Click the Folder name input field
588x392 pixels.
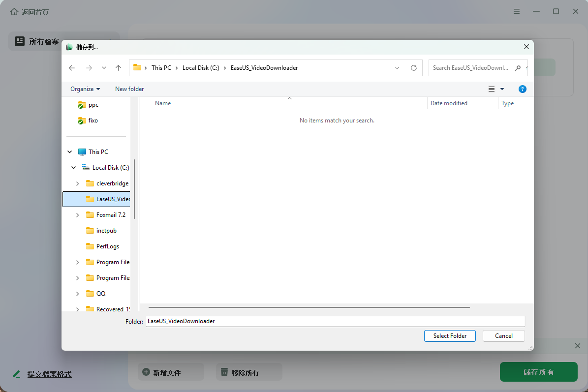tap(335, 321)
